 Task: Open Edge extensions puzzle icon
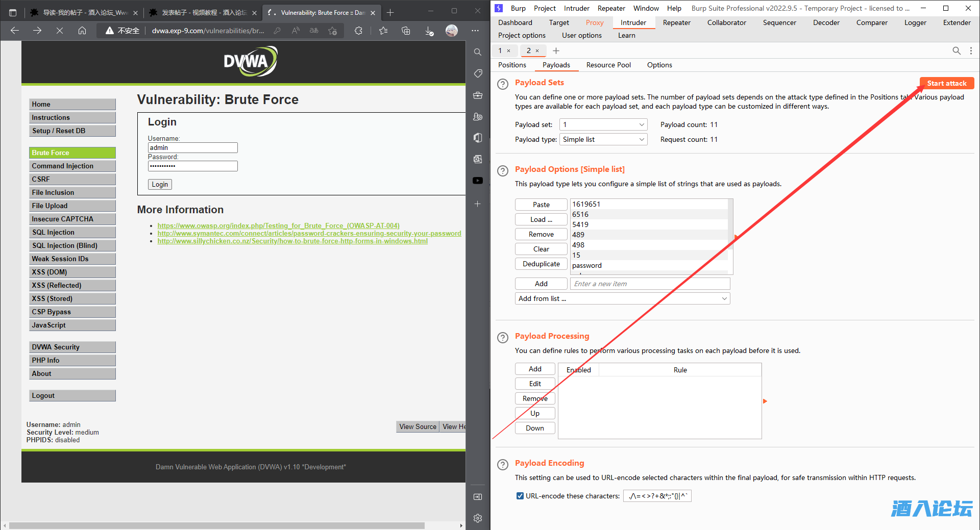(358, 31)
